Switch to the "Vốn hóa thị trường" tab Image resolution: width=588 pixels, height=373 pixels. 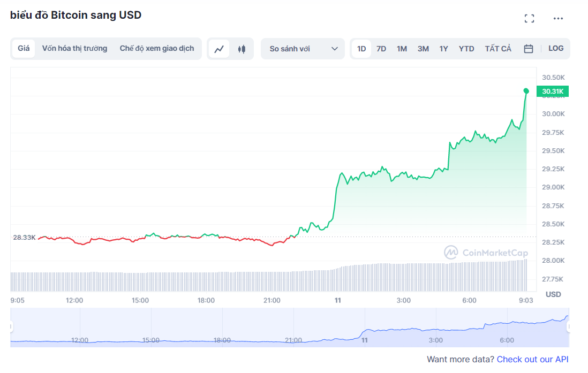(74, 48)
